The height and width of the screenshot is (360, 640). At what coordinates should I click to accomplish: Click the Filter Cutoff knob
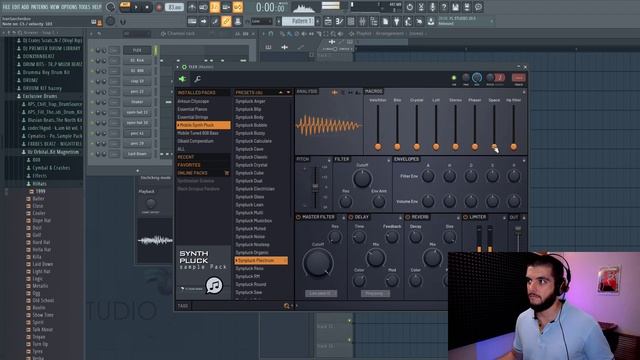pos(362,178)
